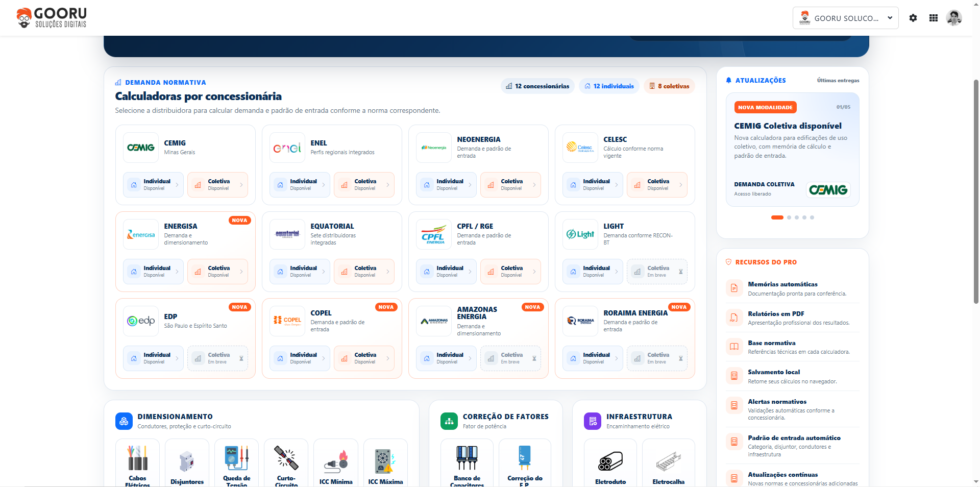Click Base normativa resource
This screenshot has height=487, width=980.
(x=793, y=347)
